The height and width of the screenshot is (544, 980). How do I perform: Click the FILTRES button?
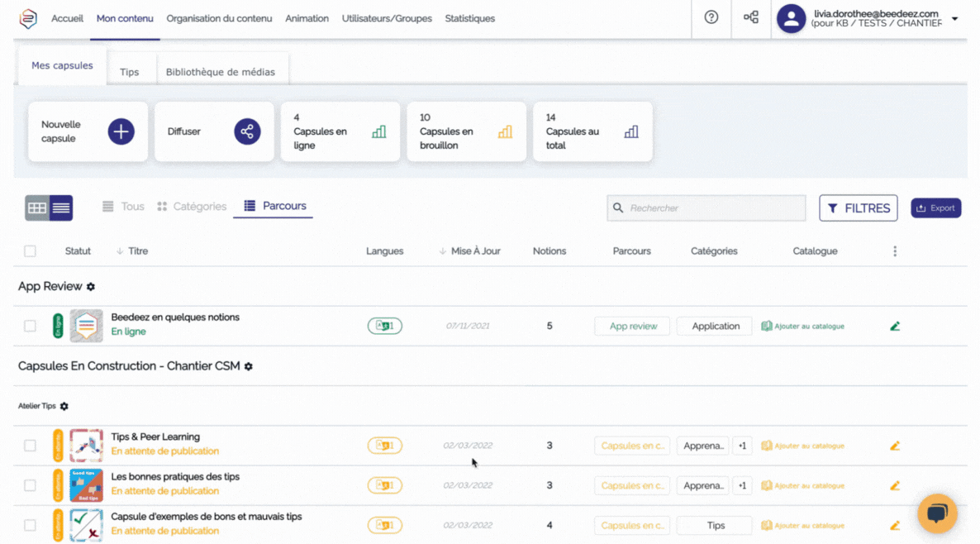858,208
